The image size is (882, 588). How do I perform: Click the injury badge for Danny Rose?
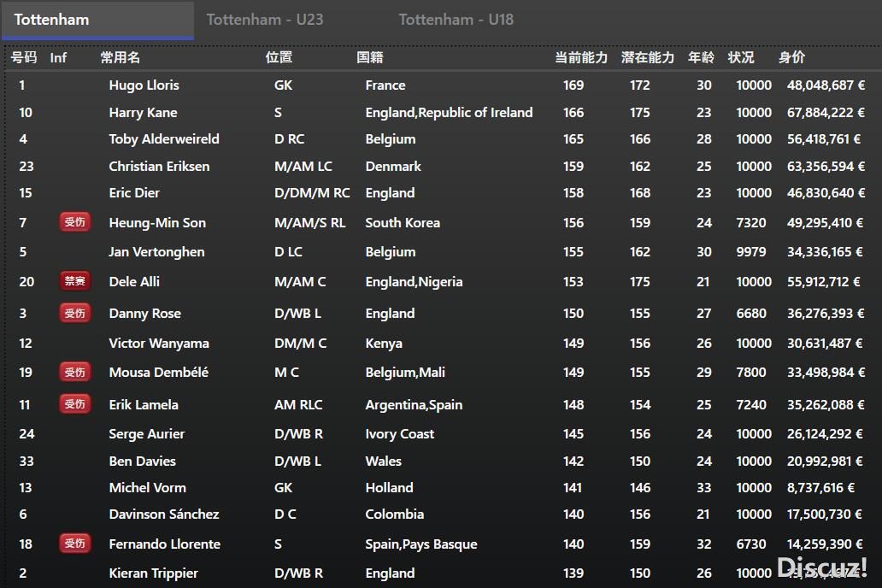(75, 313)
